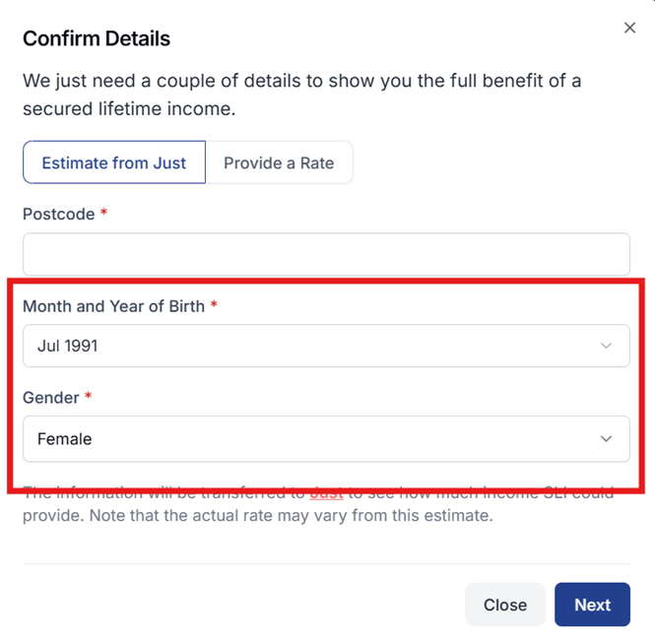Open the Gender dropdown box
The image size is (655, 644).
(326, 438)
